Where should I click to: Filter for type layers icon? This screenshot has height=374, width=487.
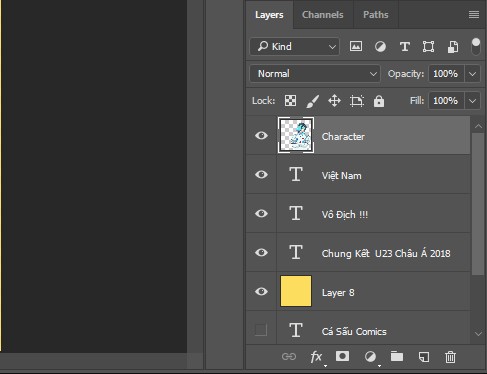click(x=405, y=47)
